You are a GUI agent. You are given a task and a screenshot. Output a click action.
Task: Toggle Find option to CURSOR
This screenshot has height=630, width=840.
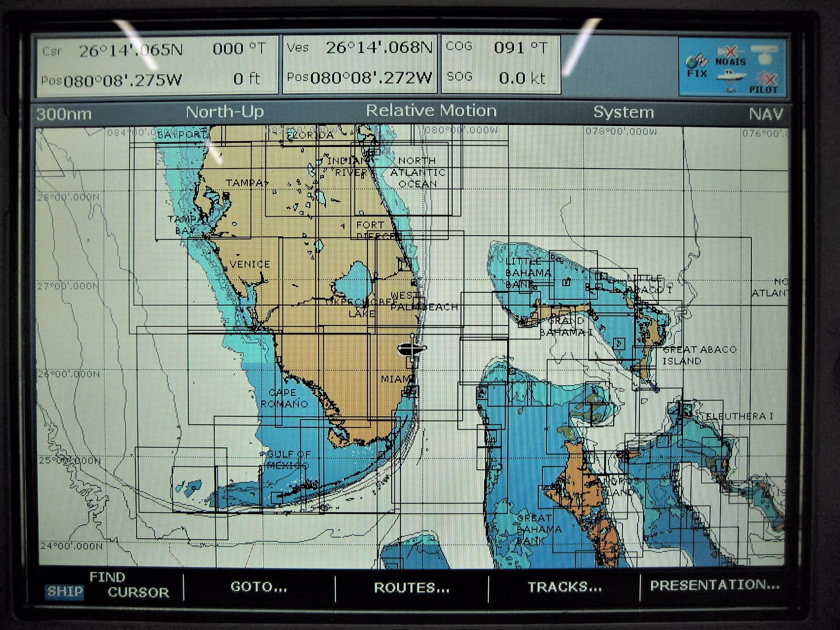(x=139, y=593)
